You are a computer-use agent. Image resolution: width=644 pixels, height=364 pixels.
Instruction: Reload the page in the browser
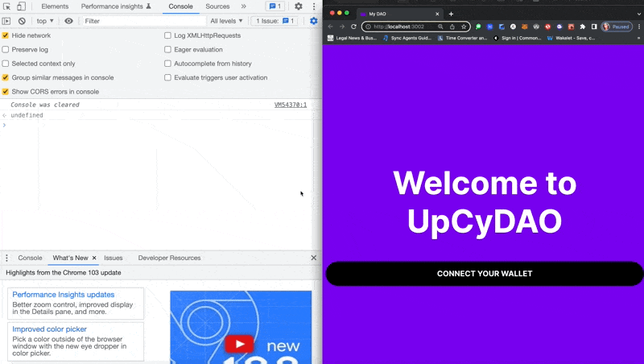[353, 27]
